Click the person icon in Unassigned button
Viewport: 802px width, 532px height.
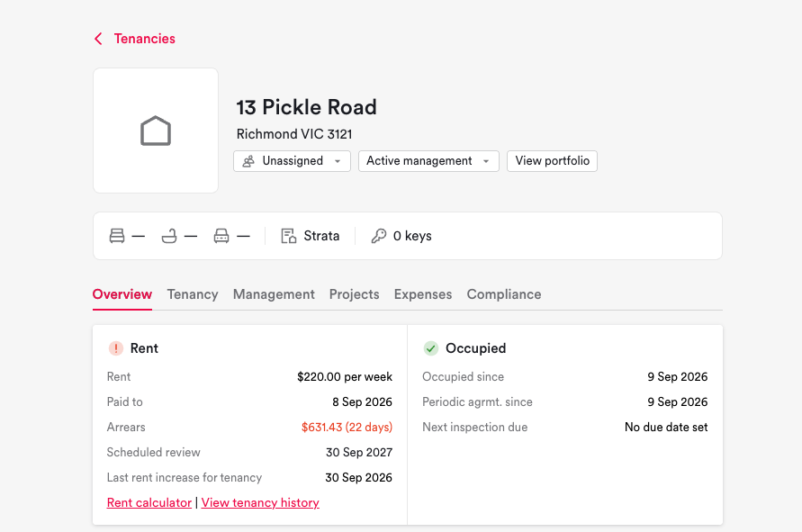[248, 161]
